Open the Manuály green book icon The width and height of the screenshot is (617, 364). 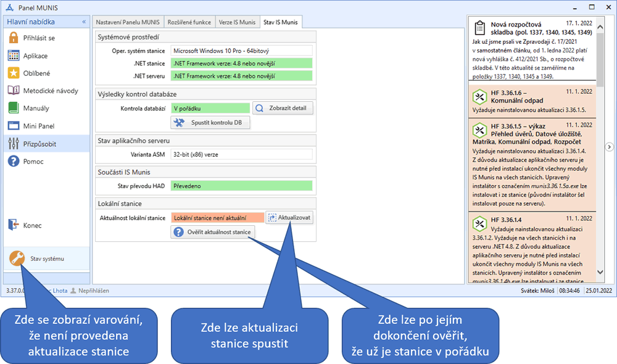point(14,109)
